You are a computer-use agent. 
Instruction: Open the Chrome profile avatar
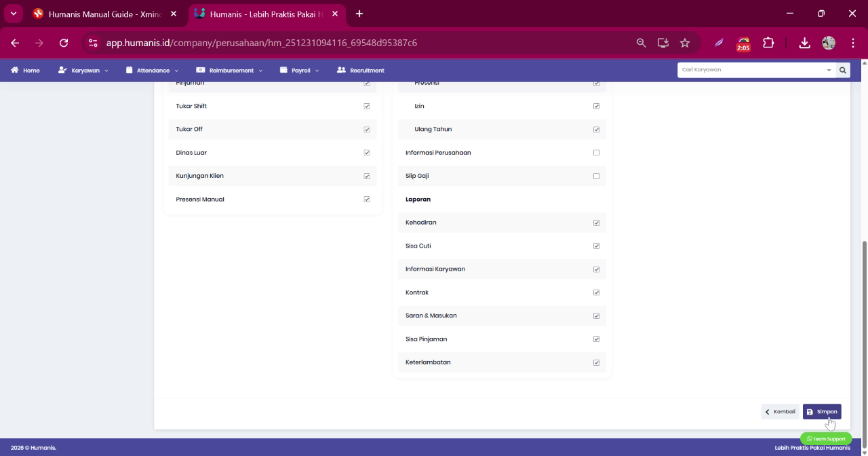(829, 43)
